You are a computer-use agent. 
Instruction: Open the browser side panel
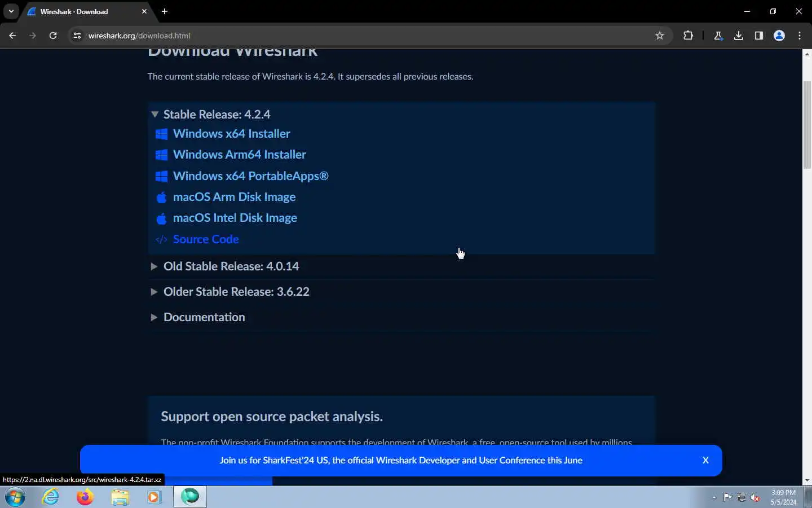[x=758, y=36]
